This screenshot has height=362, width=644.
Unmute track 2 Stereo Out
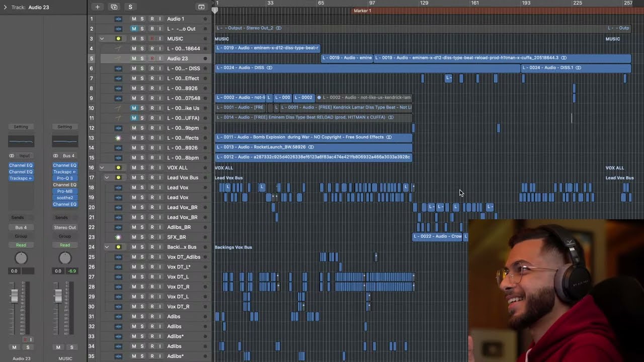(134, 29)
